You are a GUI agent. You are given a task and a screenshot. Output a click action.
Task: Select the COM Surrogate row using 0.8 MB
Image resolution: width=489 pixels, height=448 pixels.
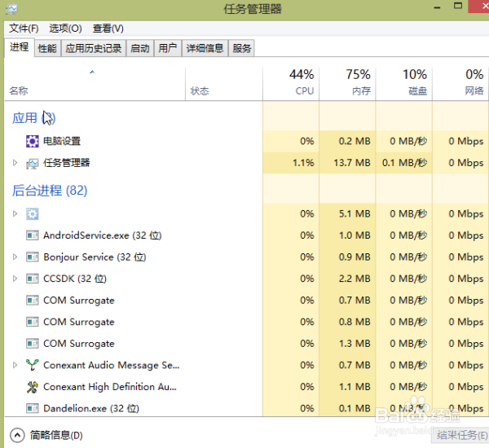(x=247, y=322)
